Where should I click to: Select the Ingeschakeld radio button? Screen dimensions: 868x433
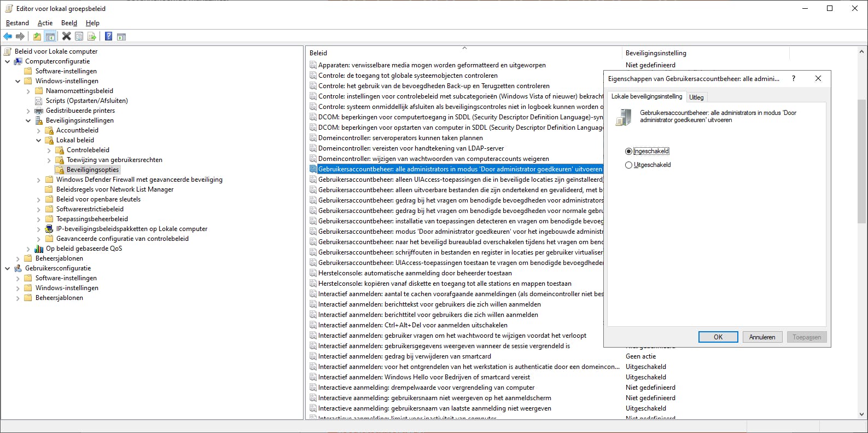628,151
